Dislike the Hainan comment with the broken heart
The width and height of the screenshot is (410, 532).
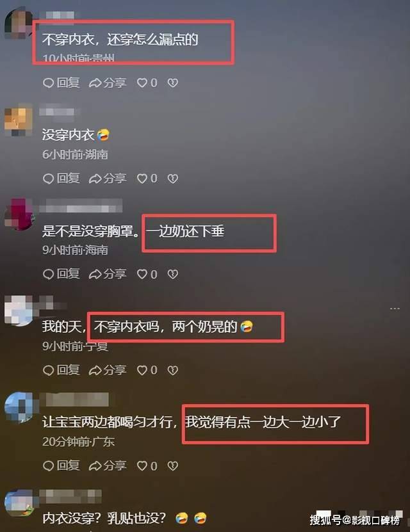[x=173, y=274]
